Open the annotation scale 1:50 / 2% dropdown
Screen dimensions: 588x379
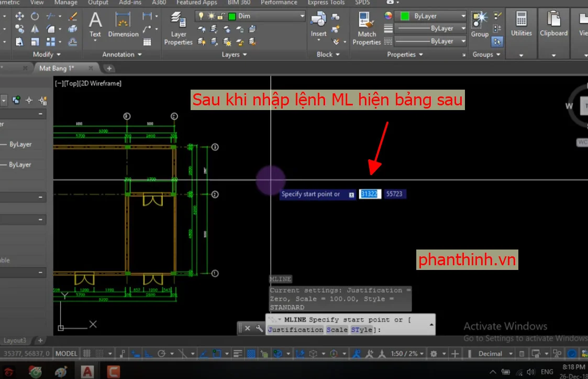(x=407, y=353)
